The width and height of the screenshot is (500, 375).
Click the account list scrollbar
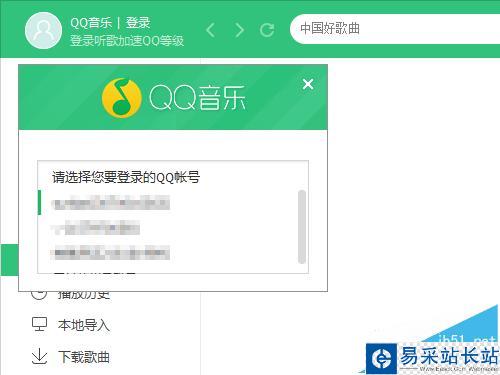(x=302, y=227)
